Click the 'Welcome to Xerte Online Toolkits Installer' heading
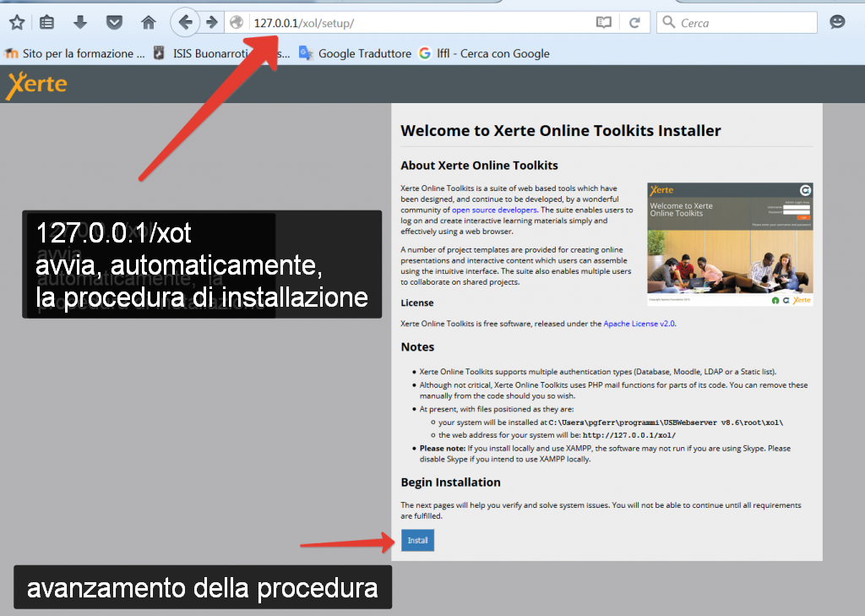The height and width of the screenshot is (616, 865). pos(561,131)
